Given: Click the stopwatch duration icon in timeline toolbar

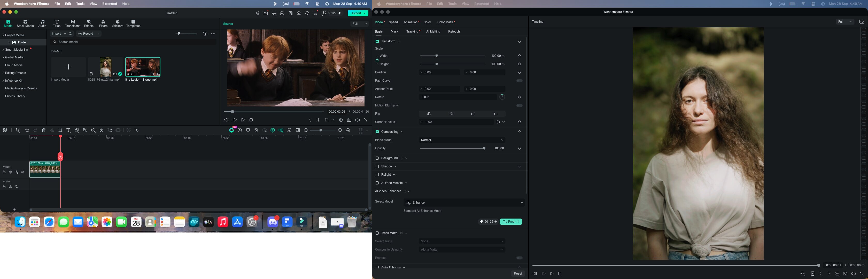Looking at the screenshot, I should pyautogui.click(x=102, y=130).
